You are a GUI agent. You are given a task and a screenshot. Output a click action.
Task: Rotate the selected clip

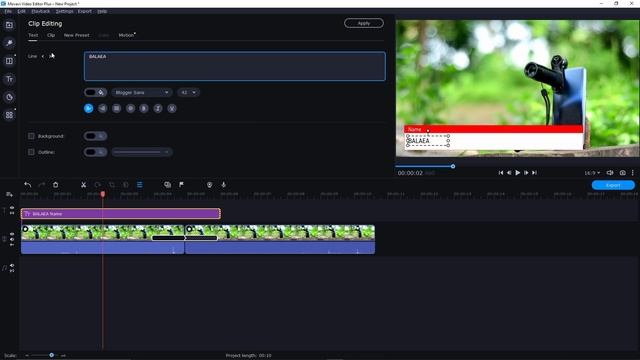pyautogui.click(x=98, y=185)
